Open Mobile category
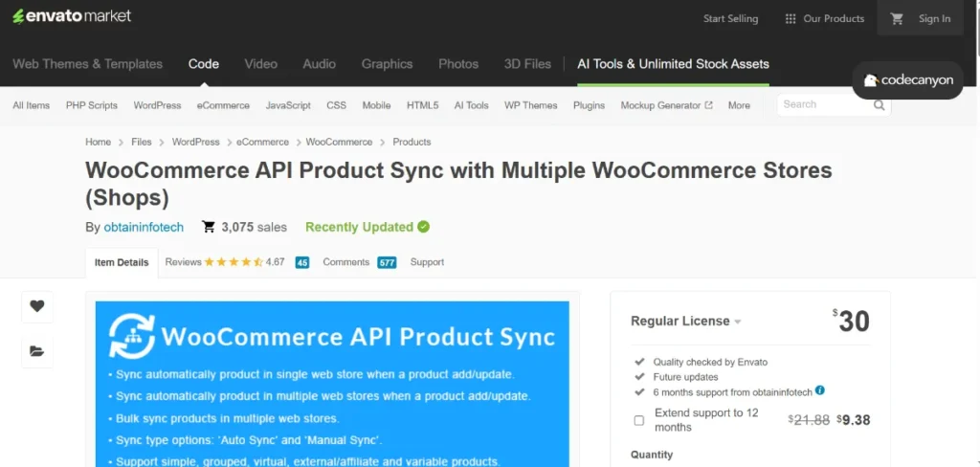 [377, 105]
